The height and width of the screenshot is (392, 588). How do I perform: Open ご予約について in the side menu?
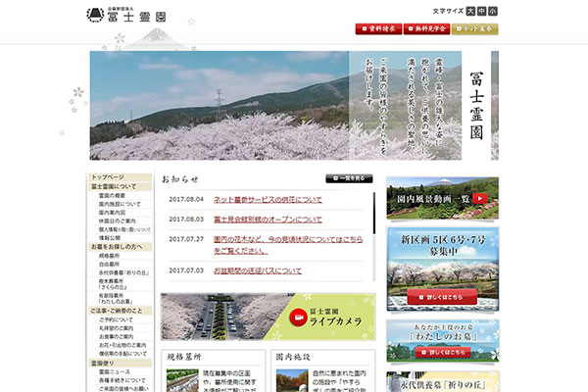click(x=116, y=319)
